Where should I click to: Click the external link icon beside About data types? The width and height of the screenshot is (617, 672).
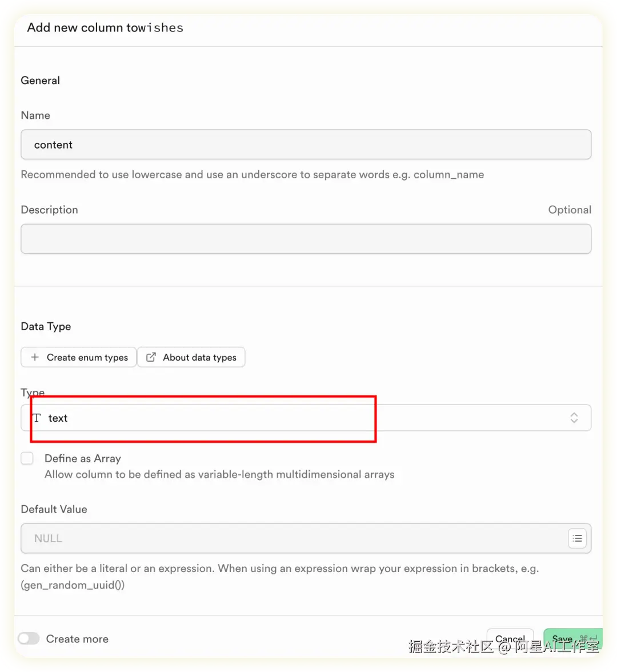click(x=151, y=357)
